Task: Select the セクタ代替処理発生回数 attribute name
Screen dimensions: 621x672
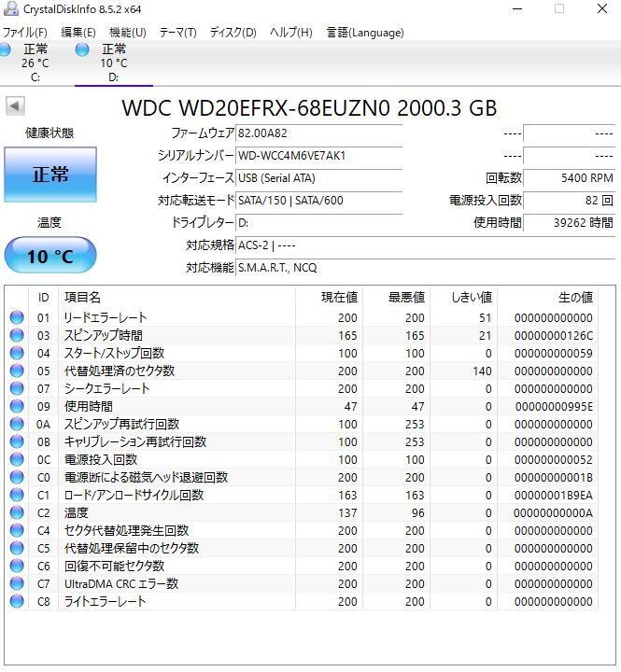Action: pyautogui.click(x=126, y=530)
